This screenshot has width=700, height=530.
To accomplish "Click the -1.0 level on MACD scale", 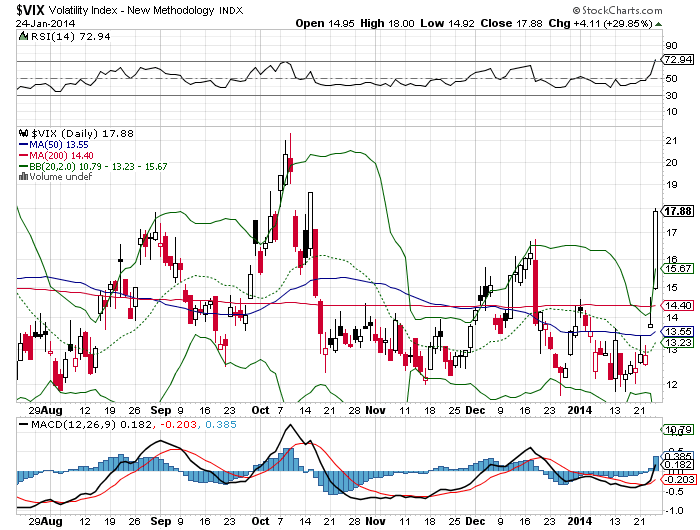I will 673,511.
